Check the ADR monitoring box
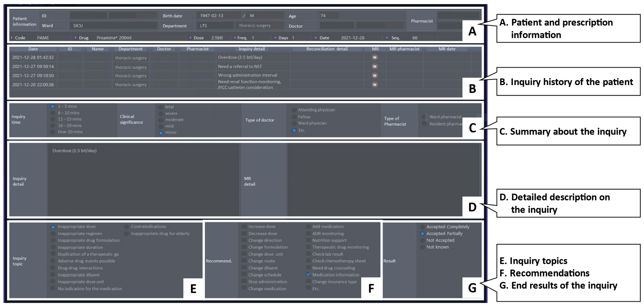This screenshot has height=306, width=644. [309, 234]
